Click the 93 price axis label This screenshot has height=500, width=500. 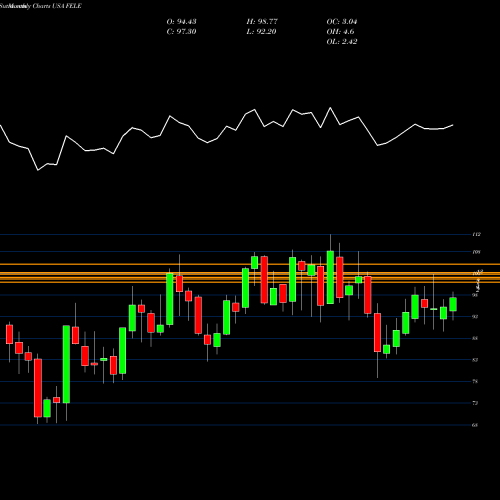click(x=475, y=317)
